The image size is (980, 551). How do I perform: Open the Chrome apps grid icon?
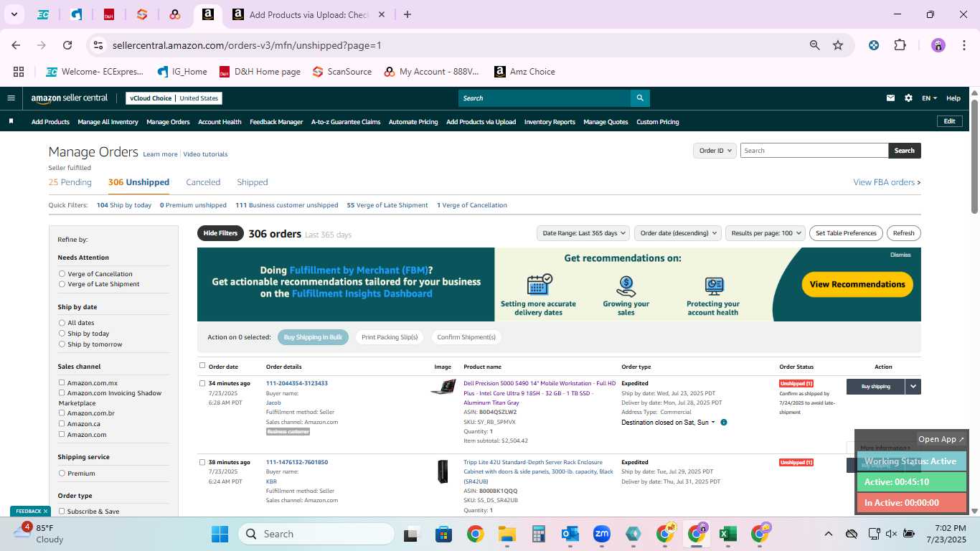click(19, 72)
